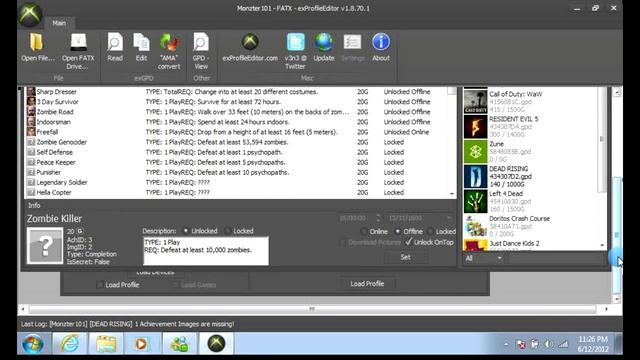Select the Indoorsman achievement row
Viewport: 640px width, 360px height.
239,122
